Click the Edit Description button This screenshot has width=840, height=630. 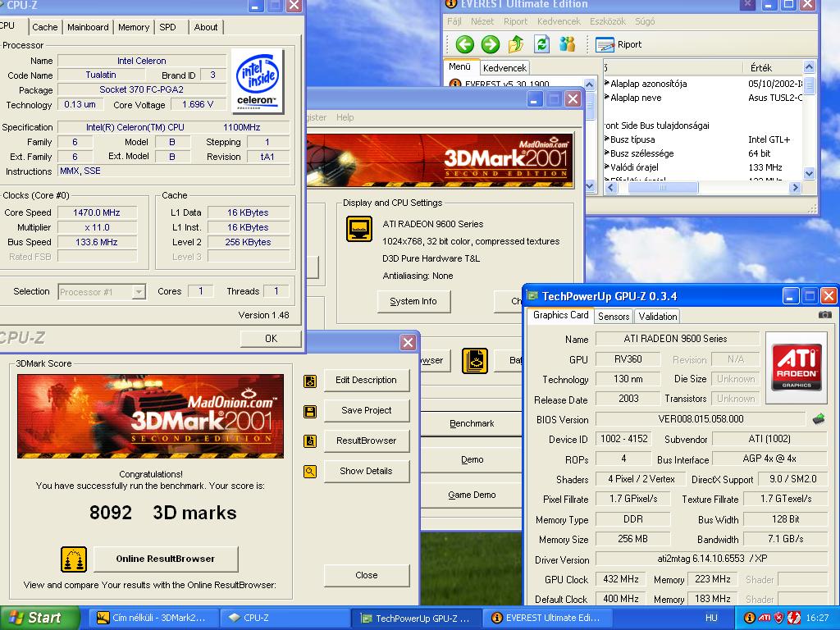(x=367, y=381)
